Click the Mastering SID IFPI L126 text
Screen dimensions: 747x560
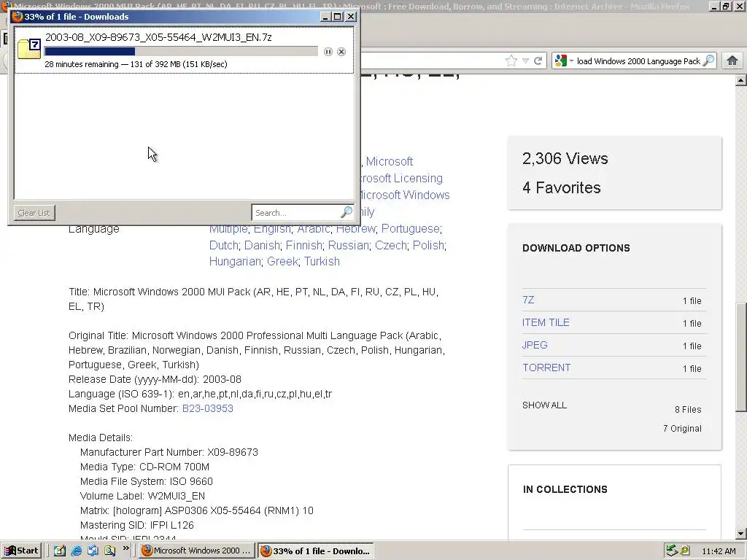[x=136, y=525]
